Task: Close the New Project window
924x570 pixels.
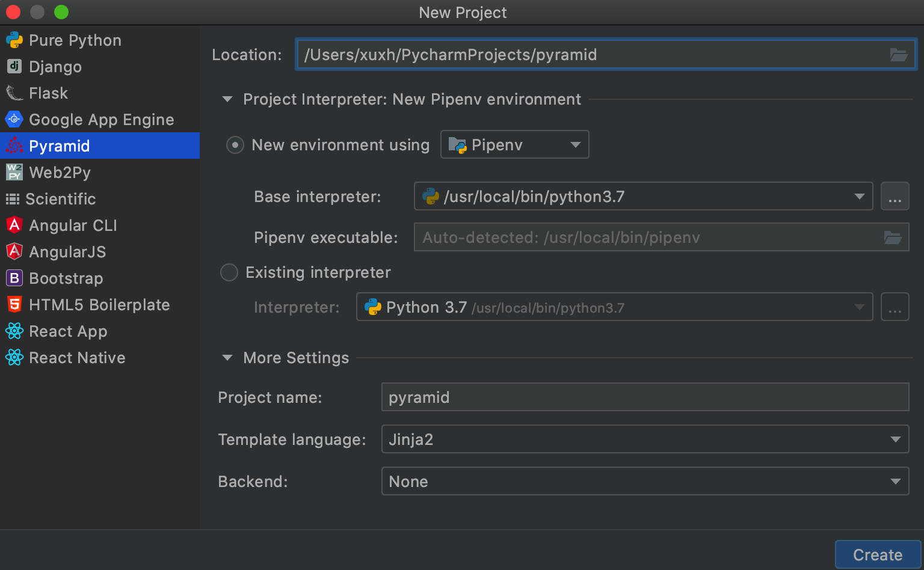Action: pos(13,12)
